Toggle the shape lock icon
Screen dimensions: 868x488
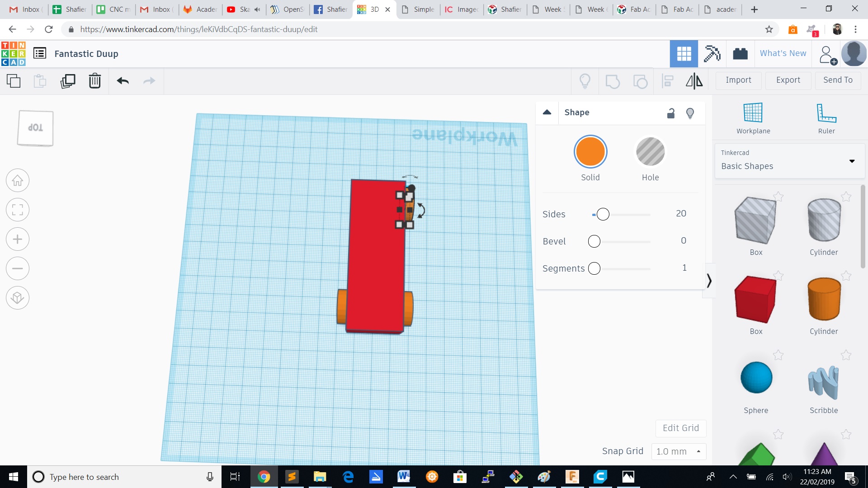671,113
